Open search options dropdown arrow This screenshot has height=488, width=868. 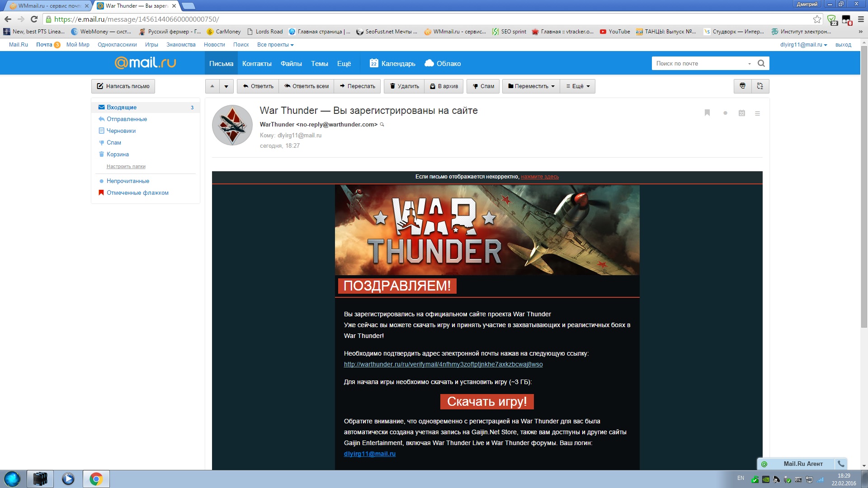pyautogui.click(x=749, y=64)
